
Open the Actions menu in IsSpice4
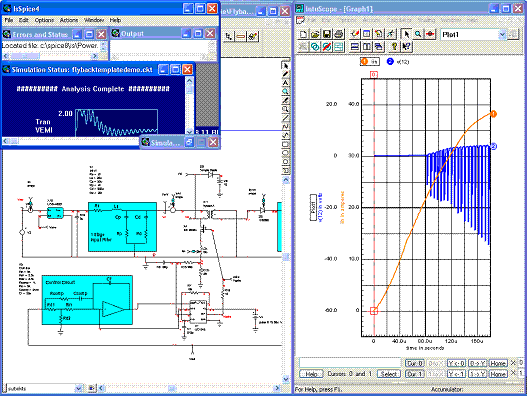pyautogui.click(x=69, y=20)
